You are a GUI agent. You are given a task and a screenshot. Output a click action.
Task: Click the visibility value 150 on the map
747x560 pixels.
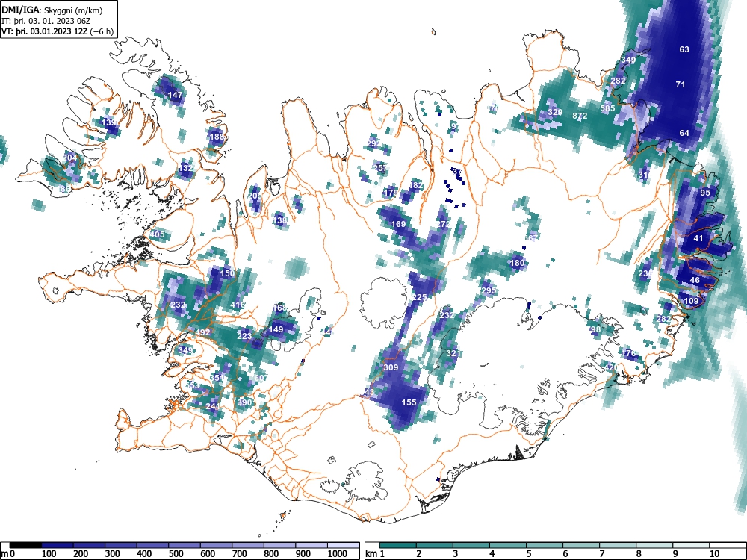(227, 273)
